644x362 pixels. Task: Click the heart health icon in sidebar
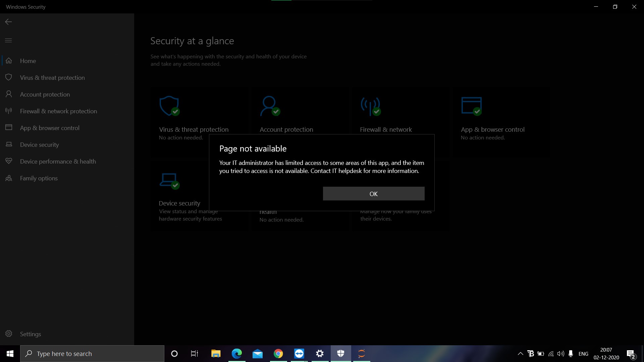pos(9,161)
